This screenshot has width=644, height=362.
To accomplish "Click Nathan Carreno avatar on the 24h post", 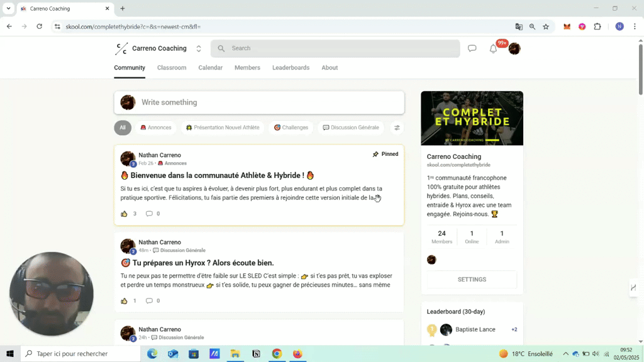I will pos(128,333).
